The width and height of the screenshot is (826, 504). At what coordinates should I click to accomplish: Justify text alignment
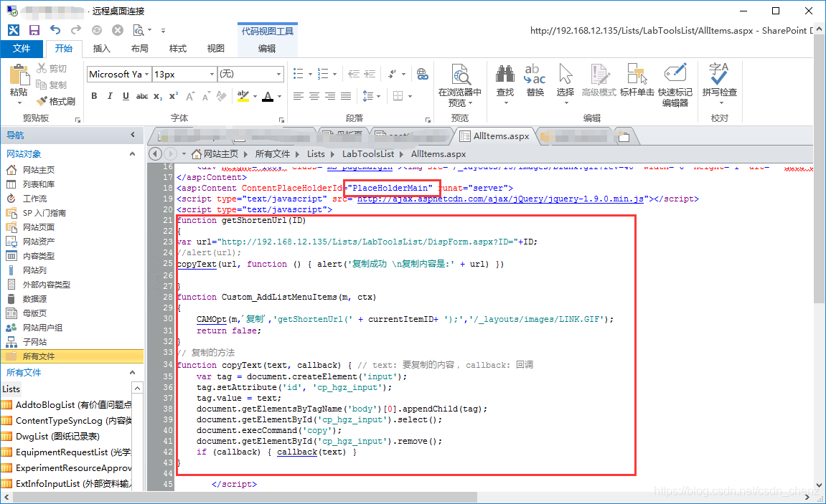(346, 96)
